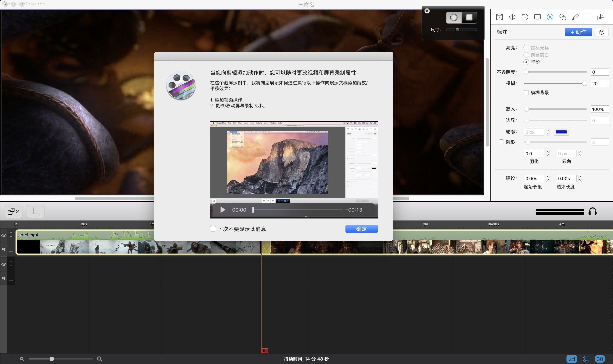Click the 不透明度 opacity slider

click(x=555, y=72)
